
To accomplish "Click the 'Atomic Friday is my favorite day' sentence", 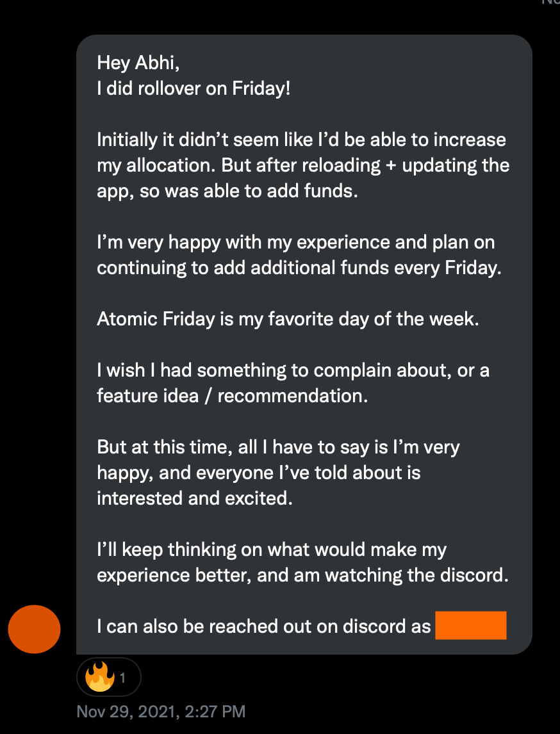I will point(288,319).
